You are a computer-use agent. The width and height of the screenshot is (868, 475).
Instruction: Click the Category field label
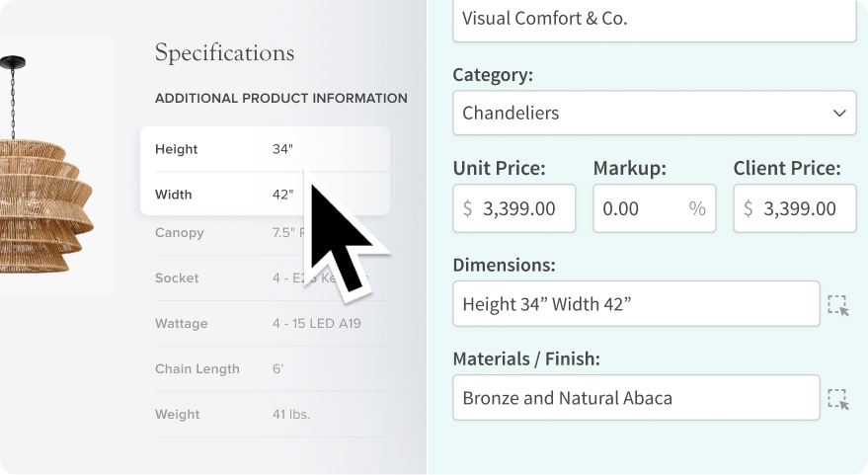pyautogui.click(x=492, y=75)
